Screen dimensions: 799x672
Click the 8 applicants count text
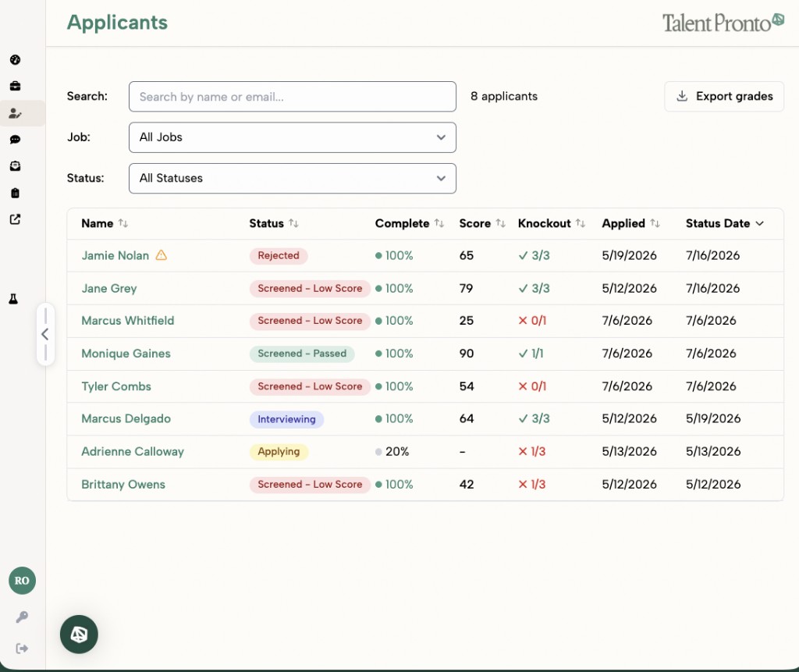(504, 96)
